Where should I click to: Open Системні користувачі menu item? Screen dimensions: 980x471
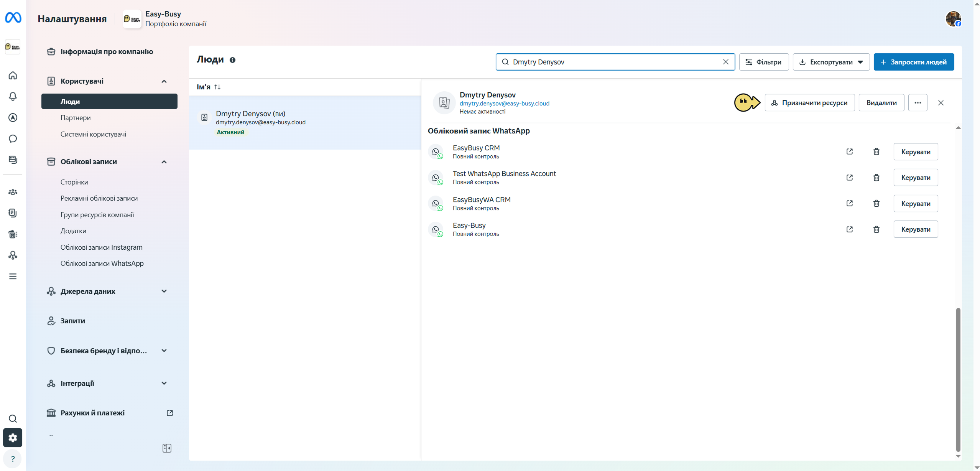(93, 134)
